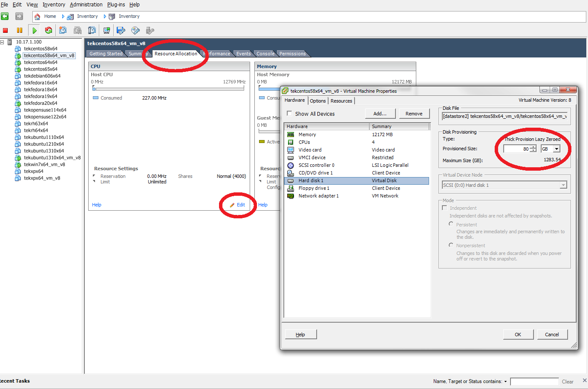
Task: Open the filter field chooser arrow in Recent Tasks
Action: (x=505, y=381)
